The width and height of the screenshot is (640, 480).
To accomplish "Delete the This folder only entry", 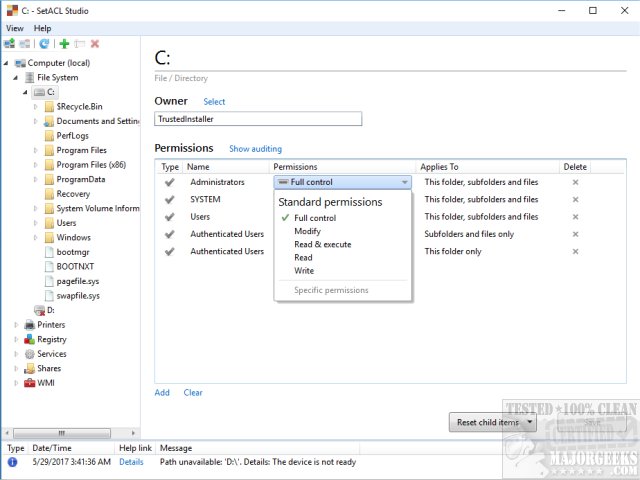I will point(576,251).
